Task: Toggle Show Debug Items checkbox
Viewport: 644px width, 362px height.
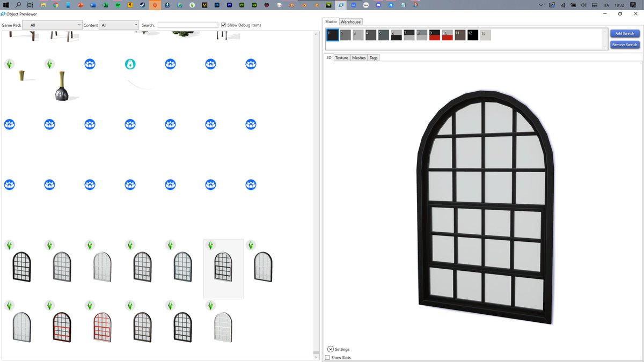Action: click(x=223, y=25)
